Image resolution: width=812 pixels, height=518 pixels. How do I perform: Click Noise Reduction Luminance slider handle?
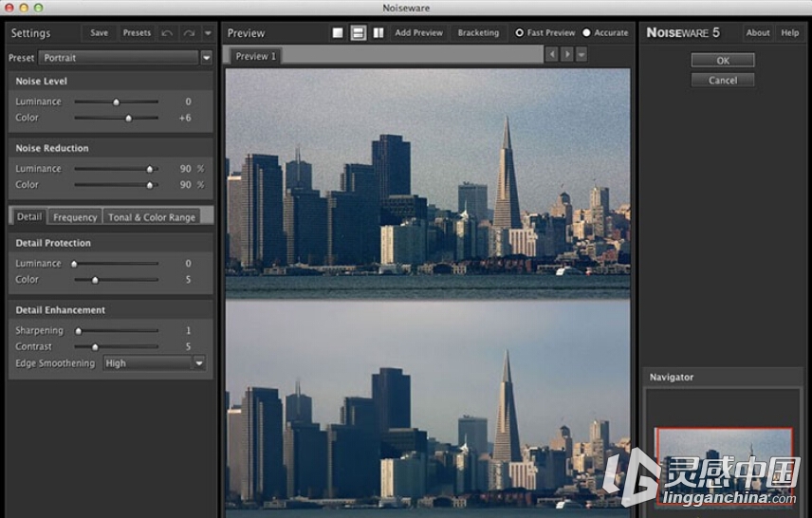(150, 169)
